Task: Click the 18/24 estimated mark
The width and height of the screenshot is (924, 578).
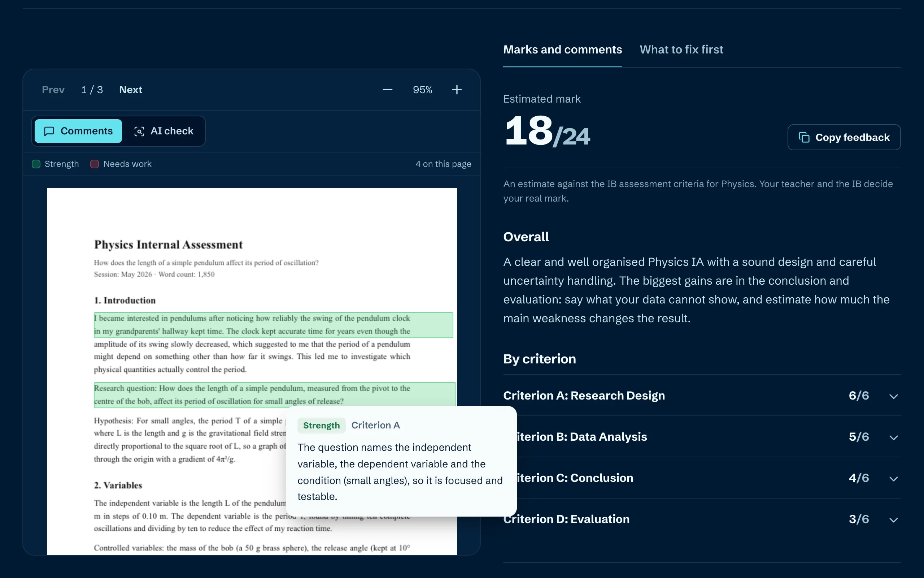Action: point(547,131)
